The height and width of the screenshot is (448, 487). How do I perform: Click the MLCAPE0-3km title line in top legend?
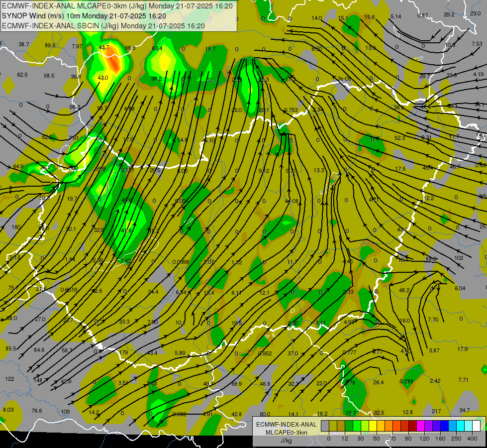[117, 6]
